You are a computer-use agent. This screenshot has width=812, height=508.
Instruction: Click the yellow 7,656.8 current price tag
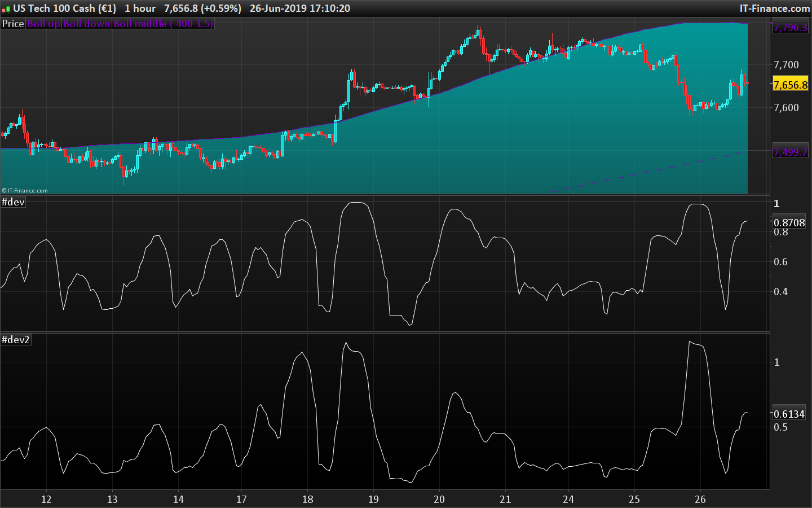point(791,85)
